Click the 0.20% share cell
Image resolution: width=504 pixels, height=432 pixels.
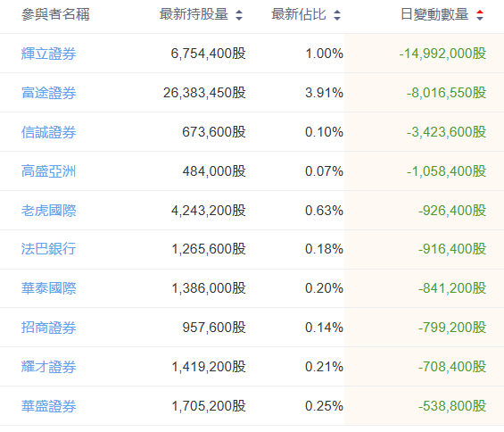tap(325, 288)
